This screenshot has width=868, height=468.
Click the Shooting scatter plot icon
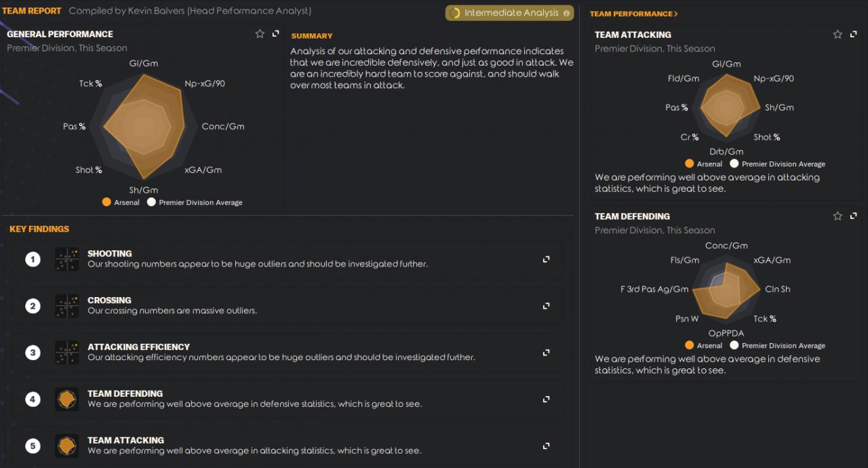coord(67,259)
